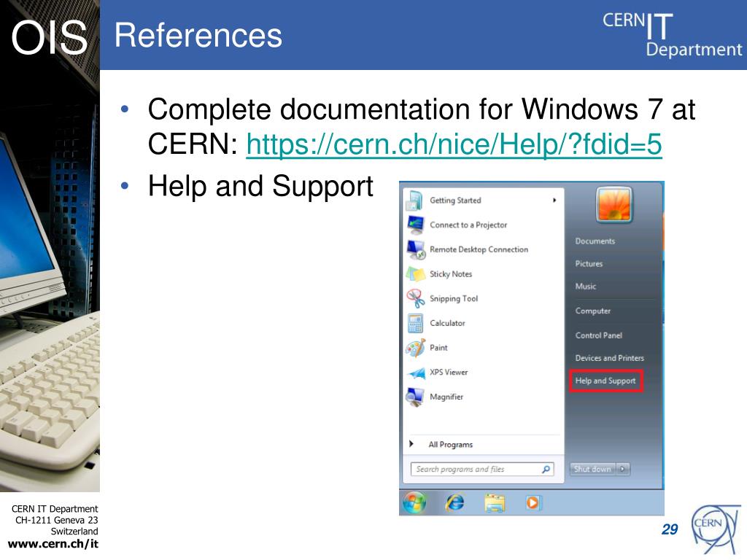Click the Snipping Tool scissors icon

(415, 298)
